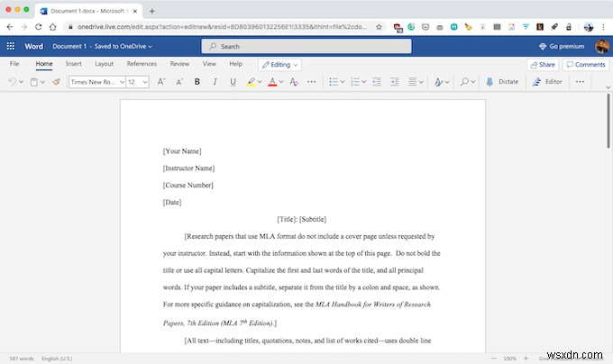
Task: Toggle Italic formatting
Action: (215, 82)
